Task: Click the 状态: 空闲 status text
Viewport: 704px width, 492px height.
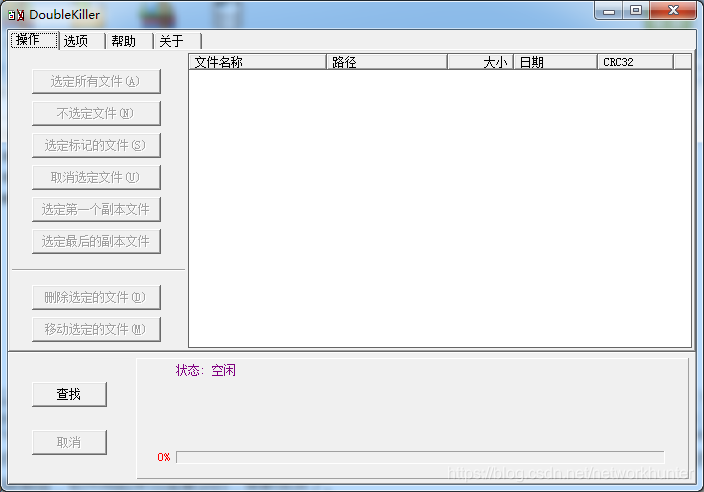Action: point(206,370)
